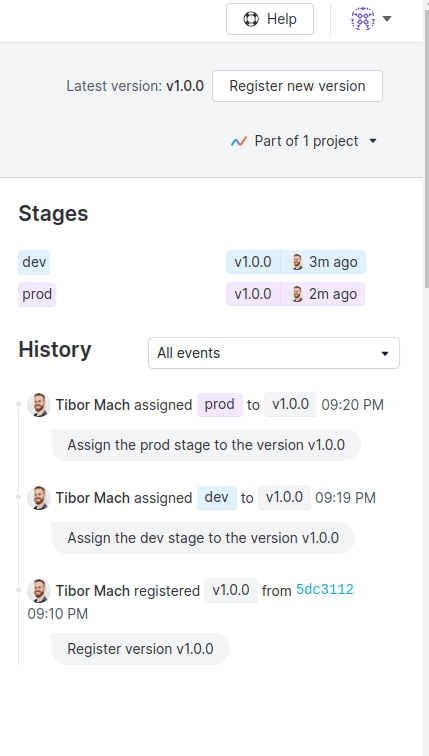
Task: Click the Register new version button
Action: (x=297, y=86)
